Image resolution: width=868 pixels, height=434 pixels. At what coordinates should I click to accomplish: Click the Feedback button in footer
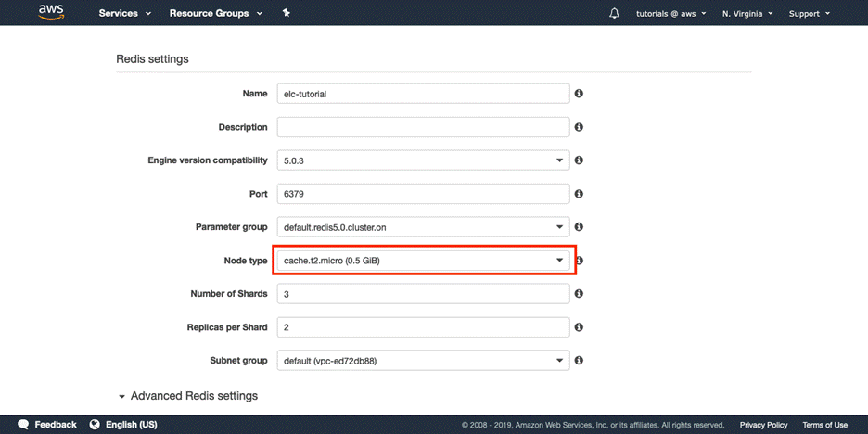point(47,425)
